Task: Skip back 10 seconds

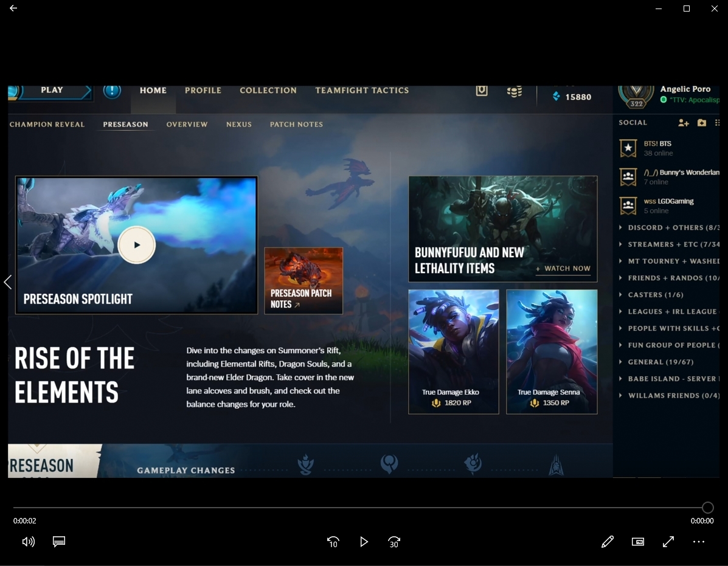Action: [x=333, y=542]
